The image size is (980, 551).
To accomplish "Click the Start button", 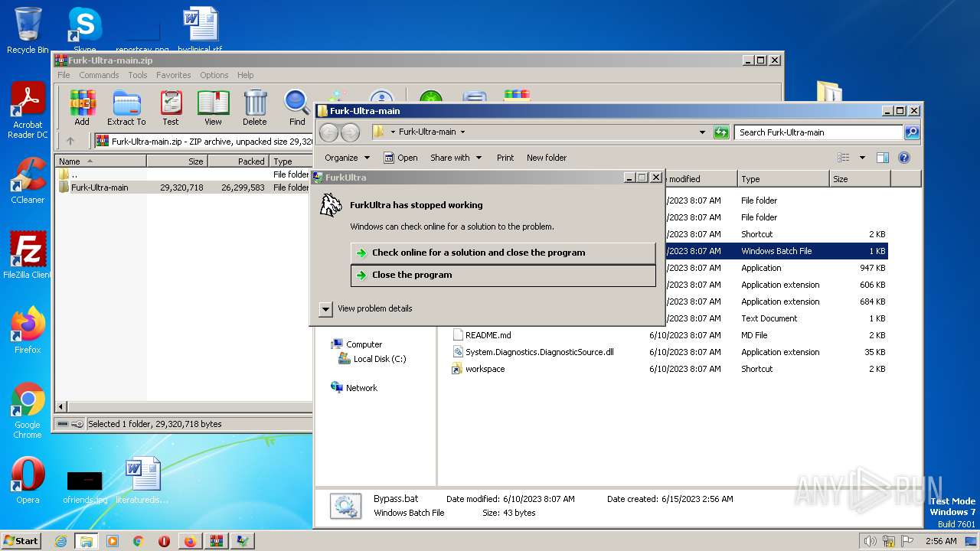I will coord(21,540).
